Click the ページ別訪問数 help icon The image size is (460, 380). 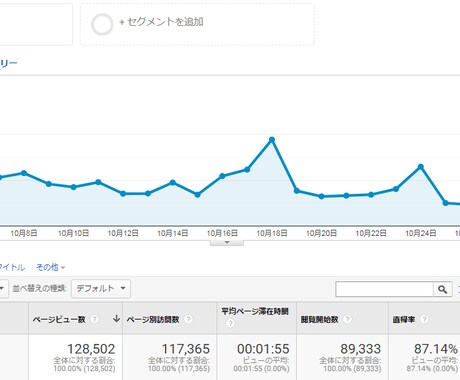[x=188, y=319]
